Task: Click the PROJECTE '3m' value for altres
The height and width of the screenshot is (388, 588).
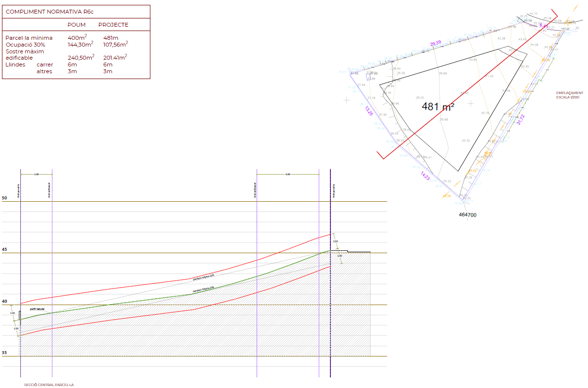Action: [x=108, y=71]
